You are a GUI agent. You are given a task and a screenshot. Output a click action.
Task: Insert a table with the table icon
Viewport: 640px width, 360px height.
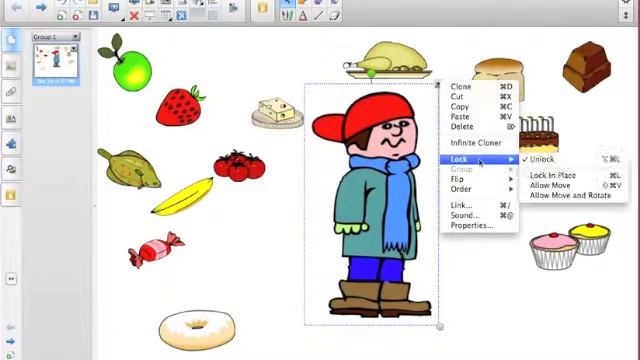[165, 16]
